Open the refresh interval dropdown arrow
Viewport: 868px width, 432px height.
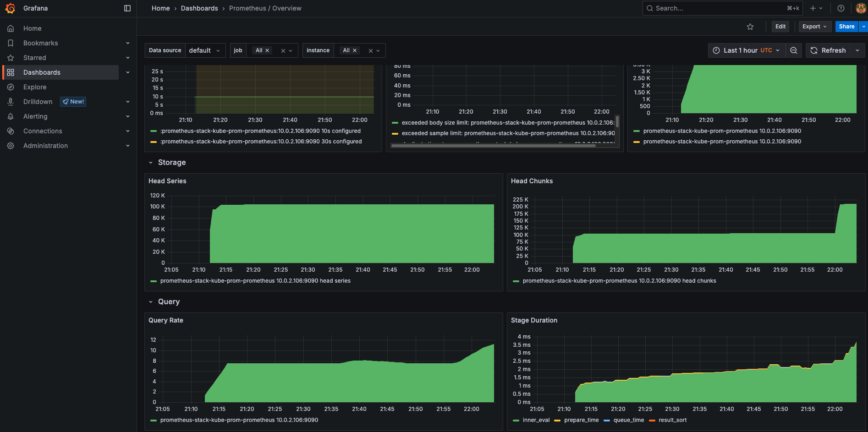[x=857, y=50]
